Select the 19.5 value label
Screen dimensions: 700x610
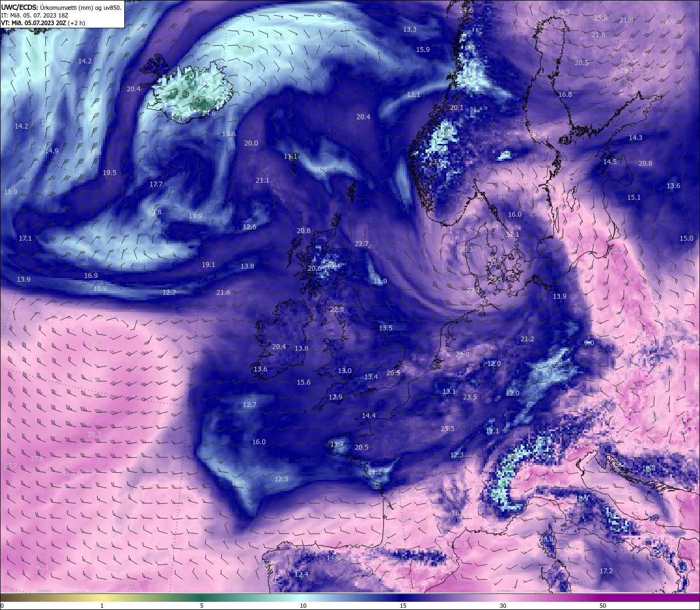click(x=109, y=172)
